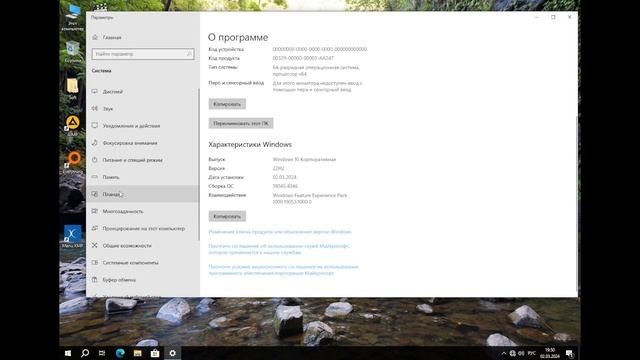
Task: Open the notification center icon
Action: point(569,353)
